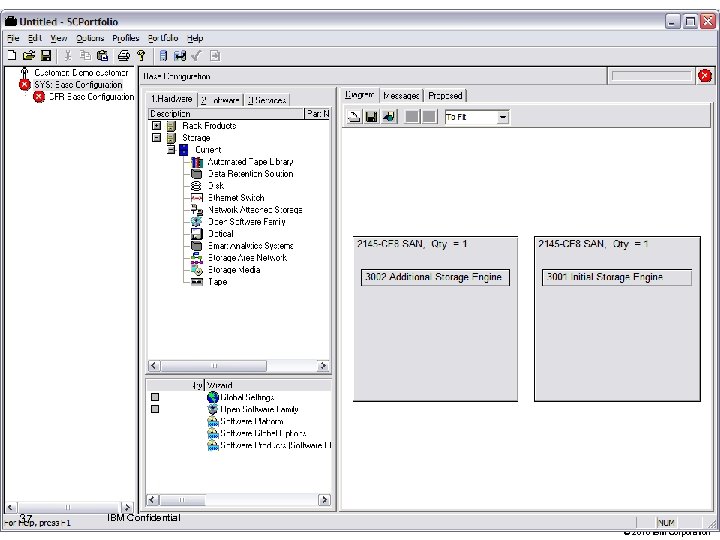Click Software Products wizard entry

276,444
